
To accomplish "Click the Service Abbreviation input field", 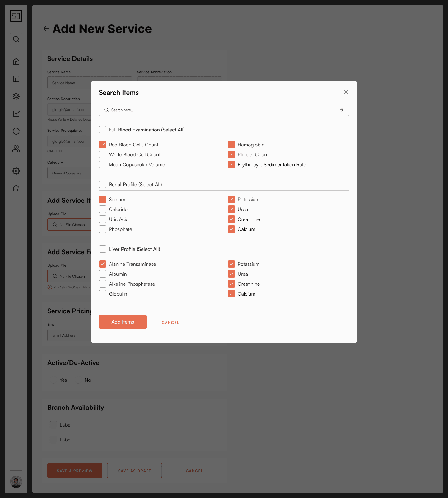I will [x=180, y=79].
